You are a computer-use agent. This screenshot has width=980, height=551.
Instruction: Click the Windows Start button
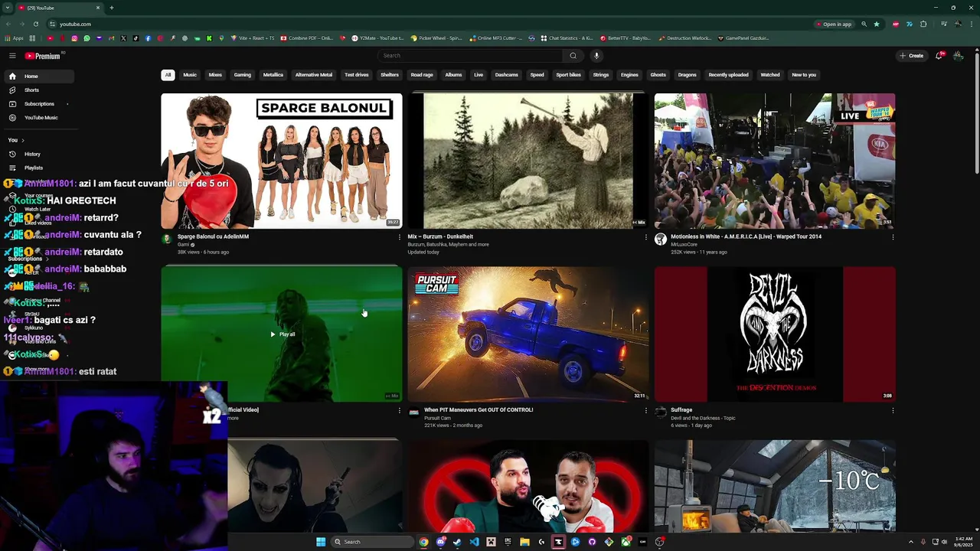(x=321, y=542)
